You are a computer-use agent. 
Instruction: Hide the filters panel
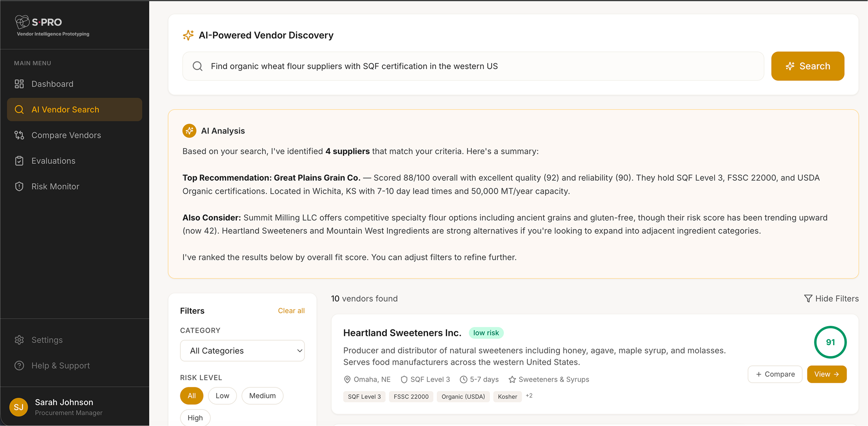831,298
